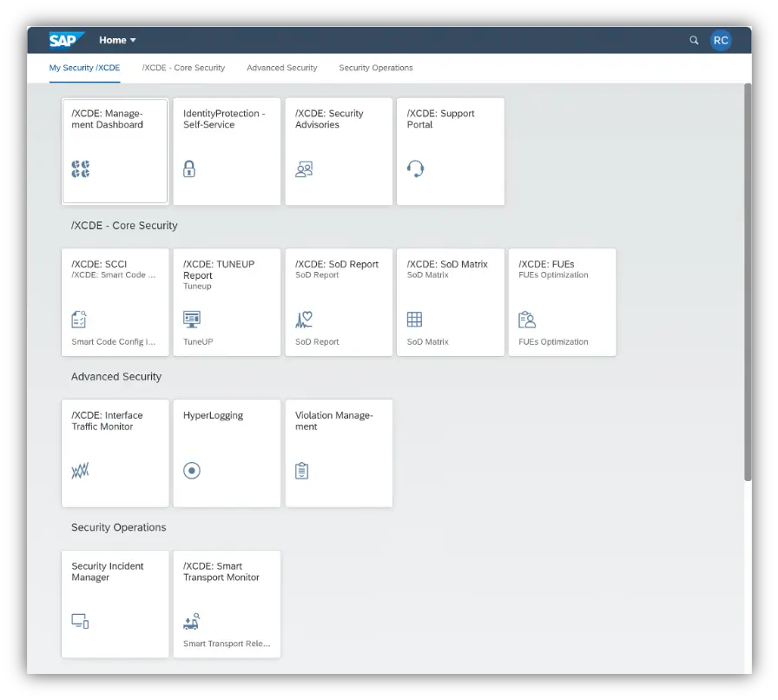The width and height of the screenshot is (778, 700).
Task: Click the Violation Management clipboard icon
Action: (301, 471)
